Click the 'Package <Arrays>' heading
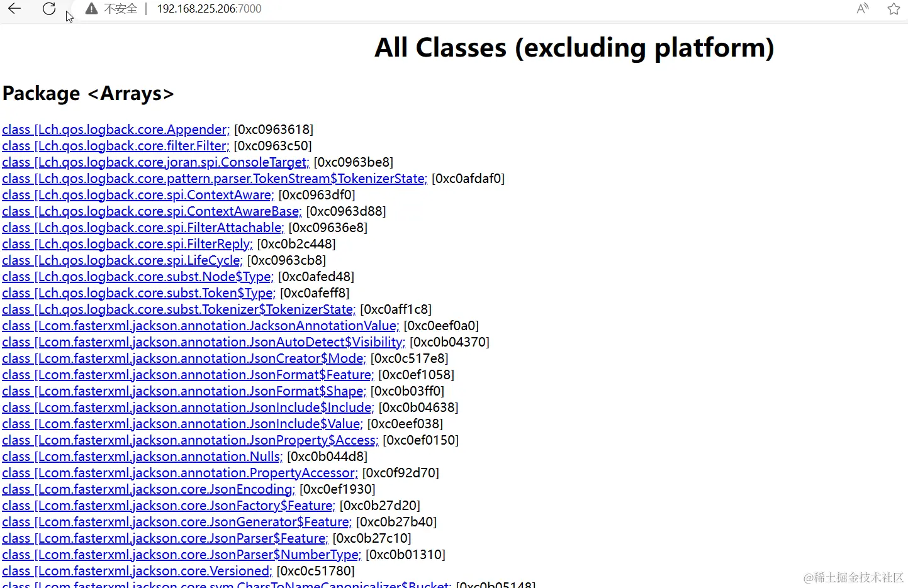908x588 pixels. [88, 94]
